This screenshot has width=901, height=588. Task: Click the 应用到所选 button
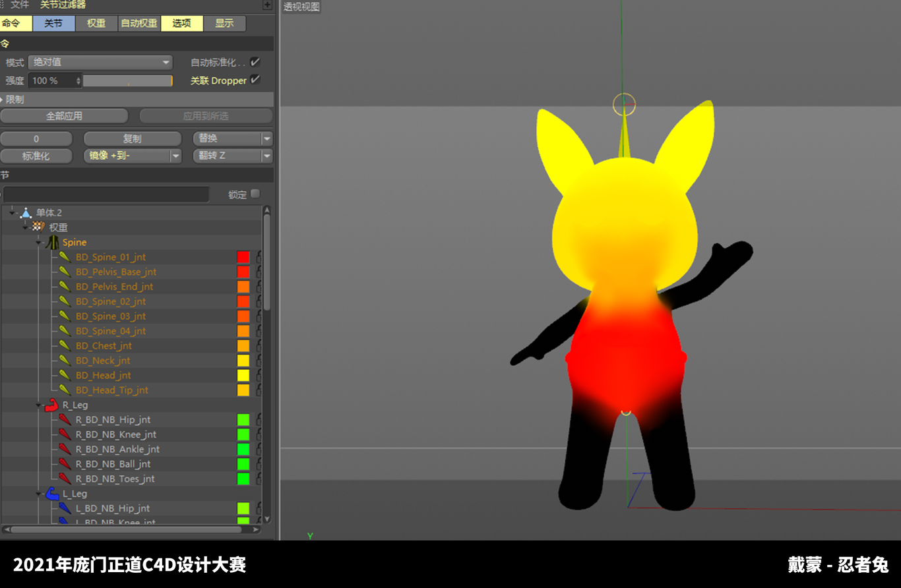(206, 116)
